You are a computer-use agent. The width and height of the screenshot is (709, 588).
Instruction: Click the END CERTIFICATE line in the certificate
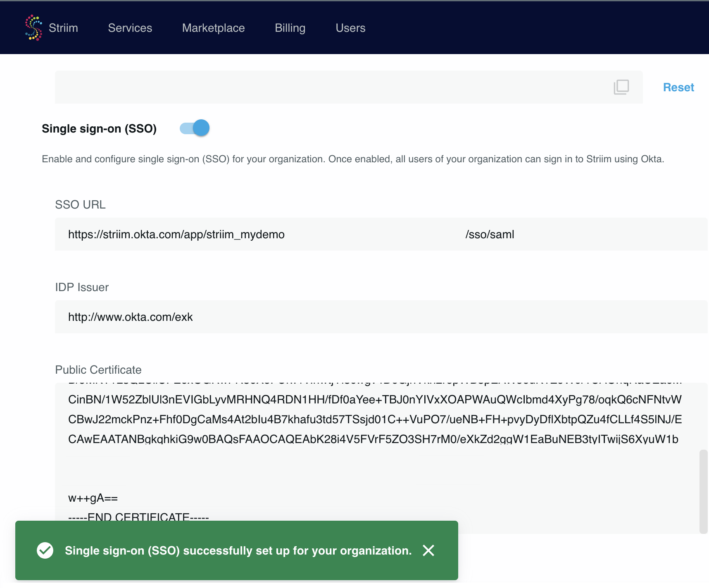(x=138, y=517)
